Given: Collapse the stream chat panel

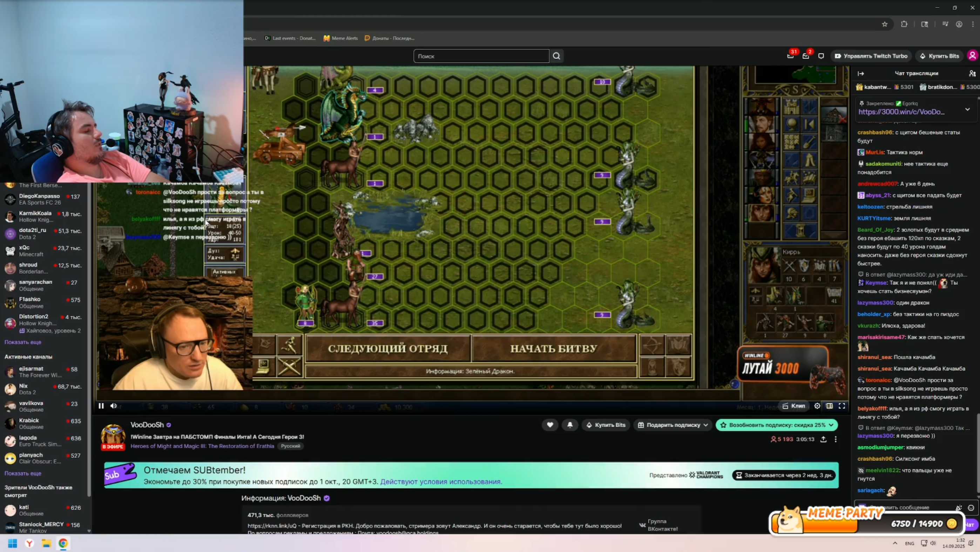Looking at the screenshot, I should click(x=861, y=73).
